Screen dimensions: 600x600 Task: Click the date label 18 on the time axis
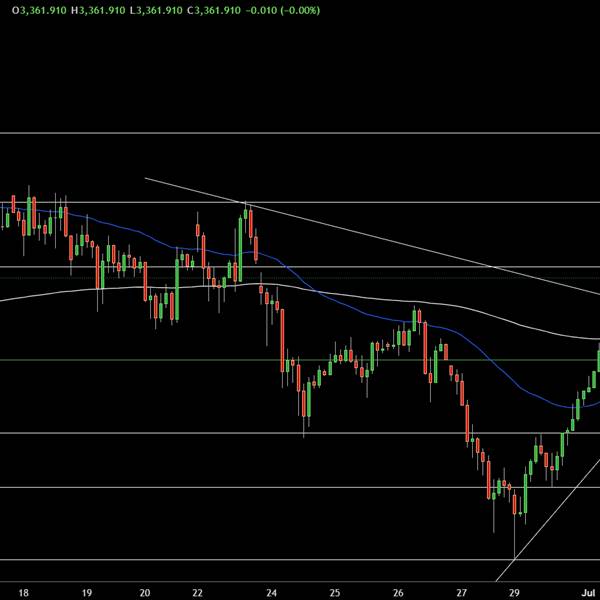23,593
